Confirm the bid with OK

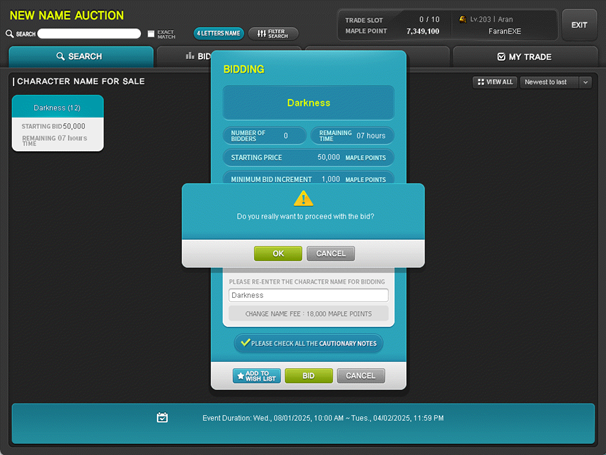tap(278, 254)
